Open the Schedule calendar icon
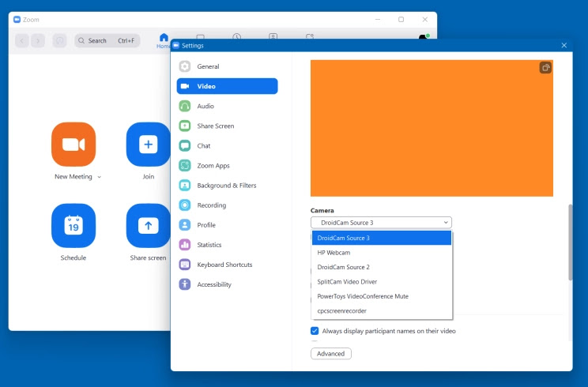This screenshot has height=387, width=588. [73, 226]
